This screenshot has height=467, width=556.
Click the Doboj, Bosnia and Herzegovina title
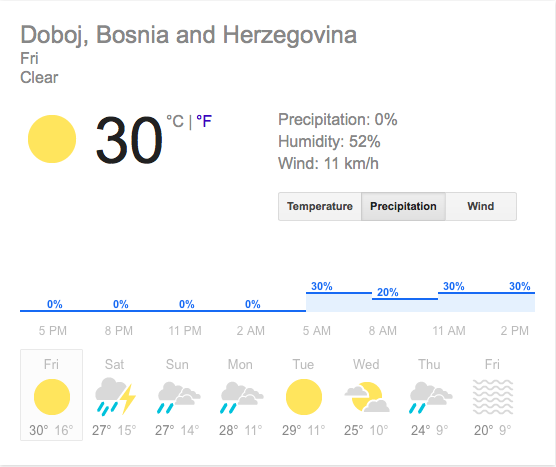click(x=188, y=35)
